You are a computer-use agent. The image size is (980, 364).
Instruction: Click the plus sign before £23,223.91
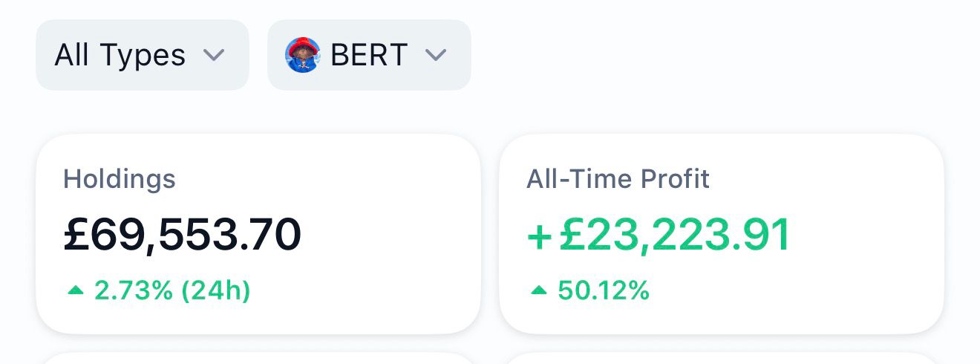tap(539, 235)
